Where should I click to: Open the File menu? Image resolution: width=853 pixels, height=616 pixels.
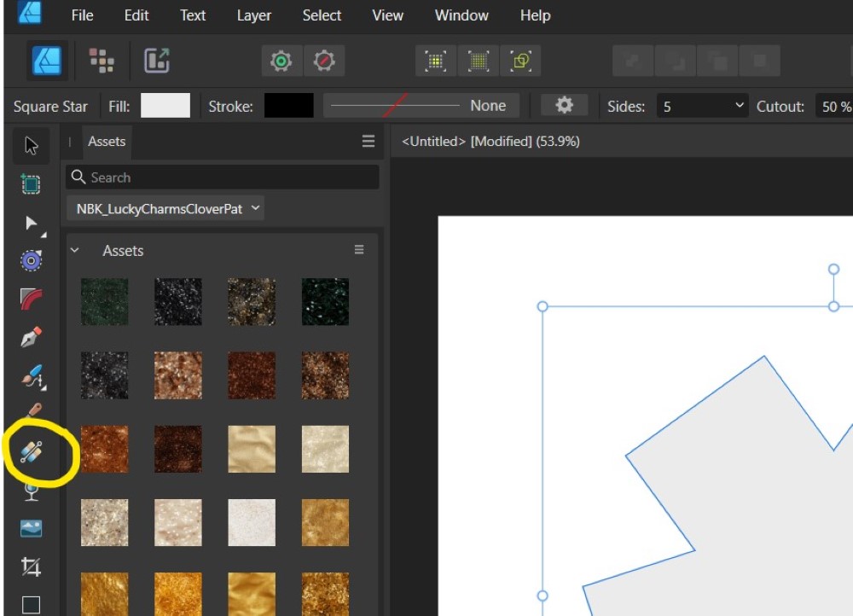82,15
